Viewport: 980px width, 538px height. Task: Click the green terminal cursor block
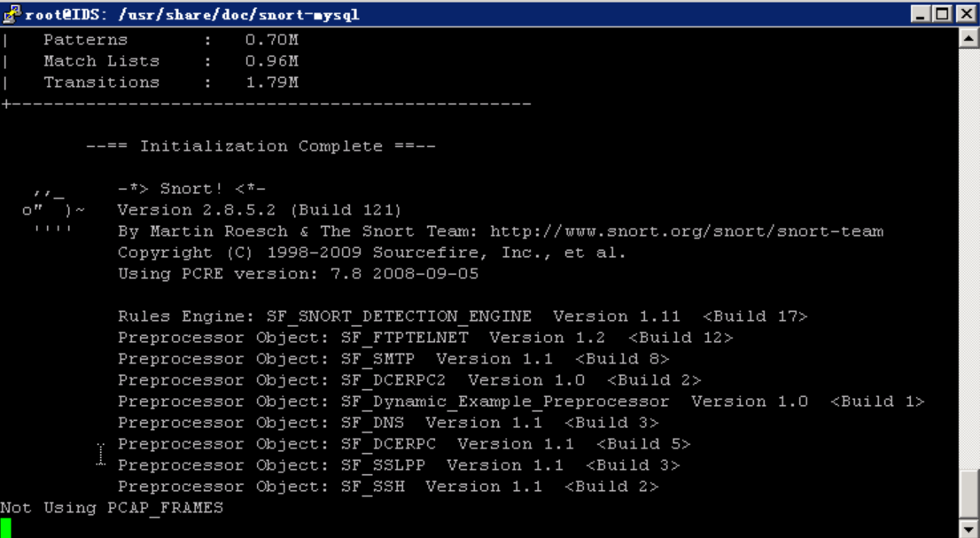pyautogui.click(x=5, y=528)
